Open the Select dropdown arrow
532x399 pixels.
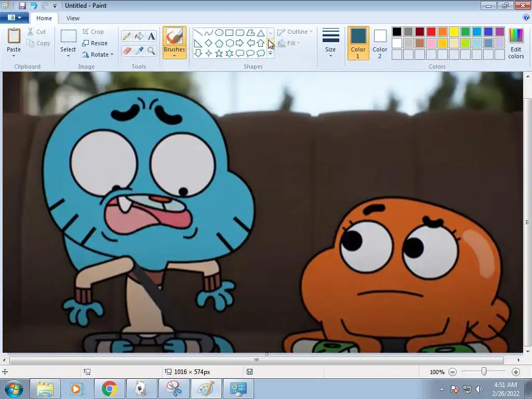tap(68, 56)
